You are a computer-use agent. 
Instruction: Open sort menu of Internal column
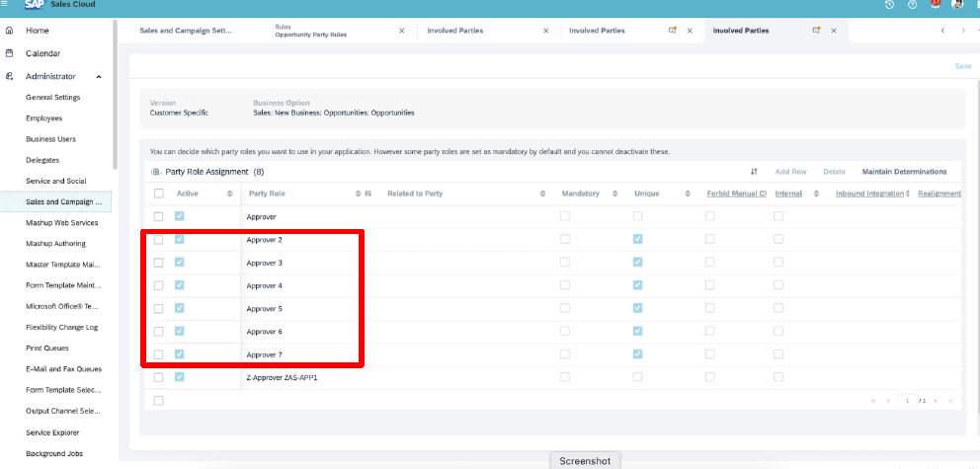[x=816, y=194]
